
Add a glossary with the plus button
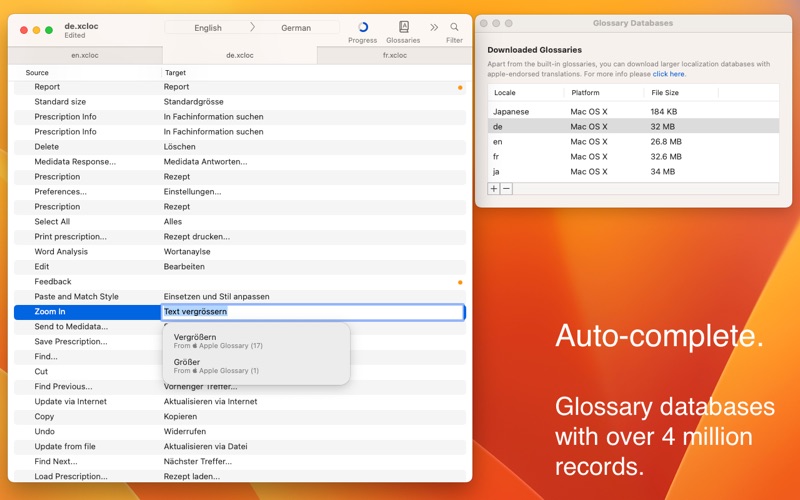pyautogui.click(x=494, y=189)
